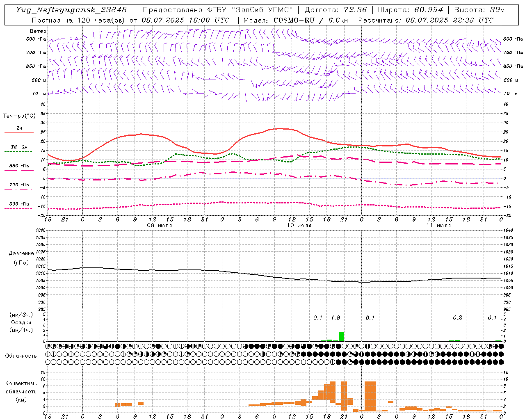Click the 0.2 precipitation total value
This screenshot has width=525, height=420.
pos(457,318)
